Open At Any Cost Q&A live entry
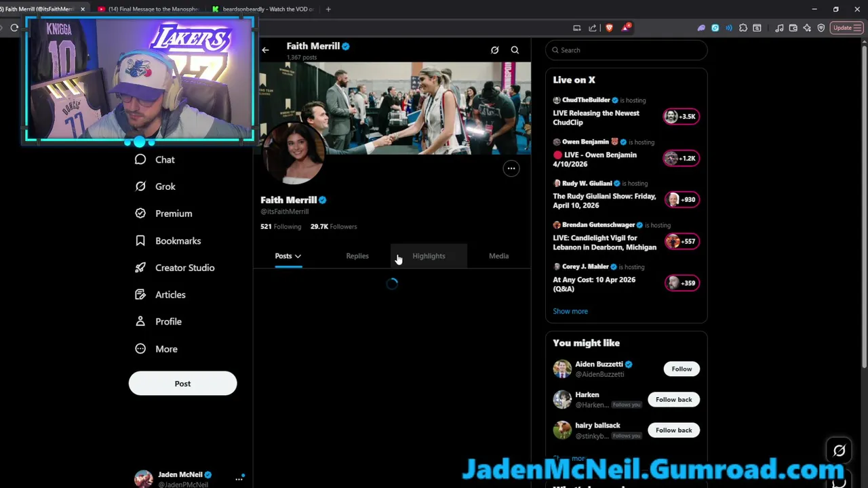Image resolution: width=868 pixels, height=488 pixels. 626,279
